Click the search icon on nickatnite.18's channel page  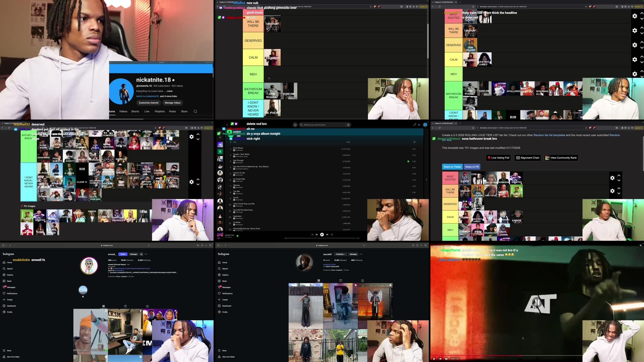coord(195,111)
